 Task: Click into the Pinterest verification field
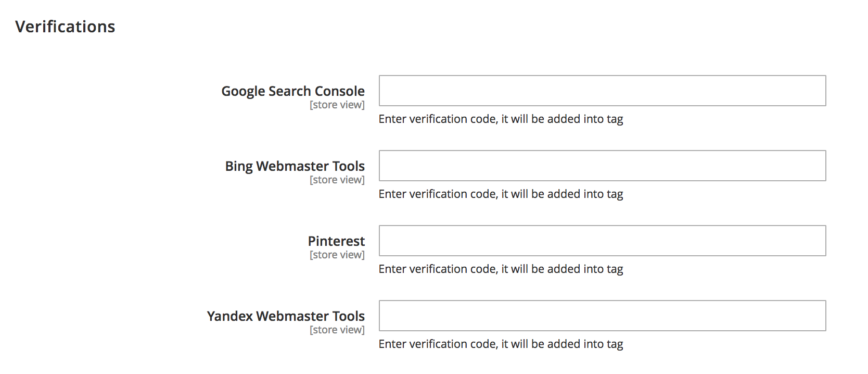click(602, 241)
